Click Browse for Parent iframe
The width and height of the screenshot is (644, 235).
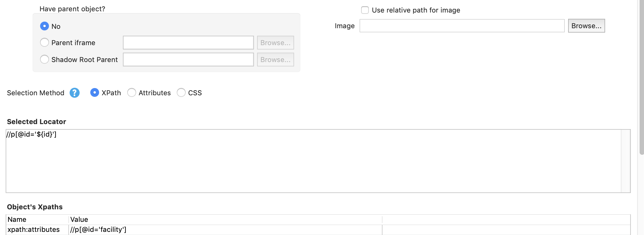click(x=275, y=43)
